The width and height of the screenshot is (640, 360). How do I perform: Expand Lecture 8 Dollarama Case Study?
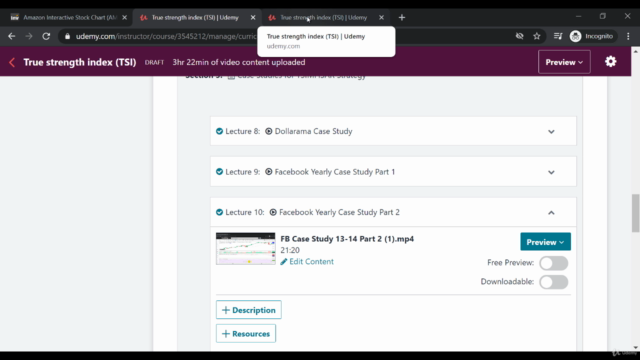tap(551, 131)
